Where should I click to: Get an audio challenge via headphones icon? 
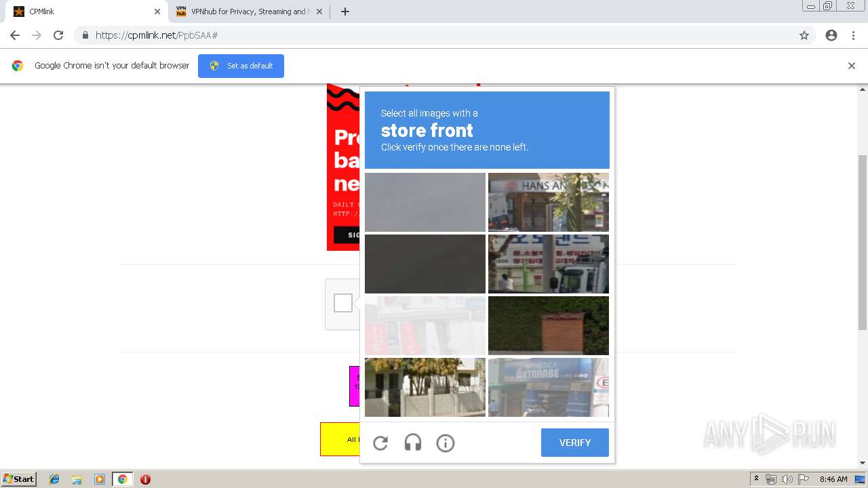click(413, 443)
